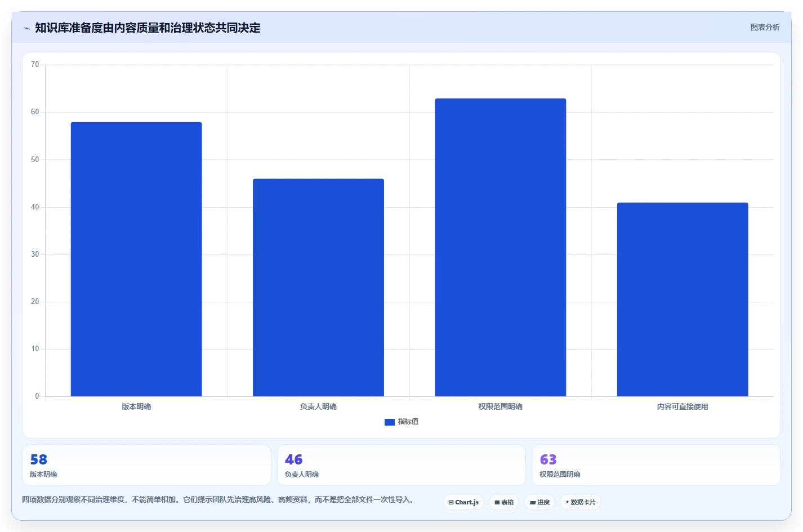The height and width of the screenshot is (532, 803).
Task: Click the 46 value in the data card
Action: [x=293, y=459]
